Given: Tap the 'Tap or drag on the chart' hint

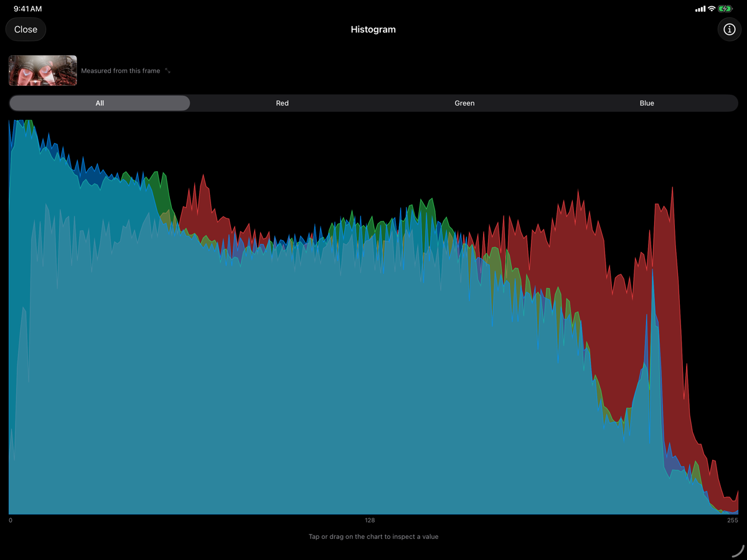Looking at the screenshot, I should click(x=374, y=536).
